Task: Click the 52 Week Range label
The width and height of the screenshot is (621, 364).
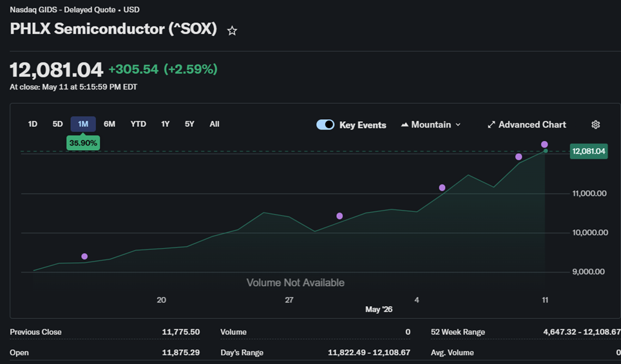Action: click(x=458, y=332)
